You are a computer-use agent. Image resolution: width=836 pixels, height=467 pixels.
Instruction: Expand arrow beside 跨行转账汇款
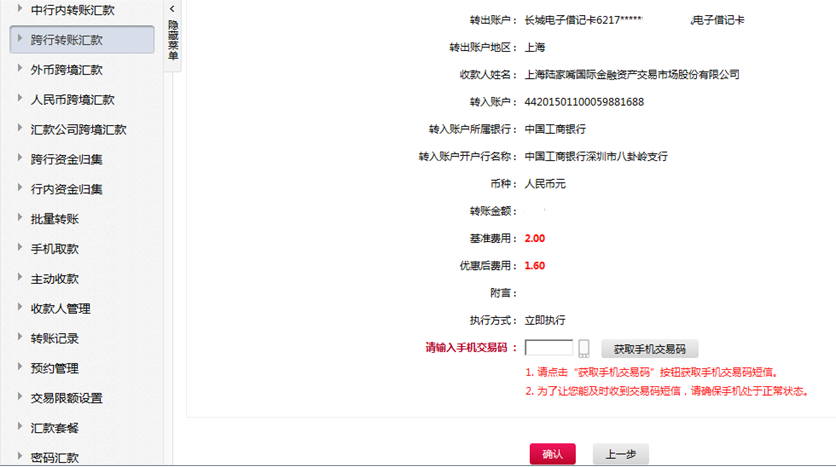20,38
